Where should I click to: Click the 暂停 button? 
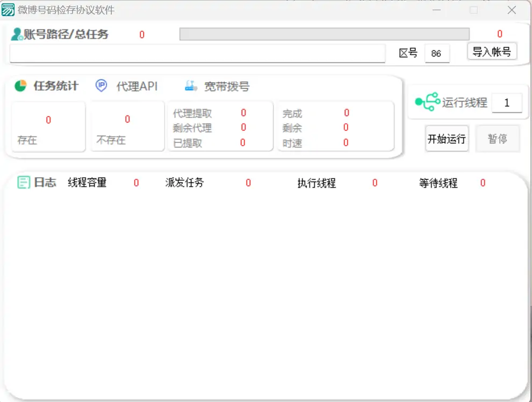[498, 138]
